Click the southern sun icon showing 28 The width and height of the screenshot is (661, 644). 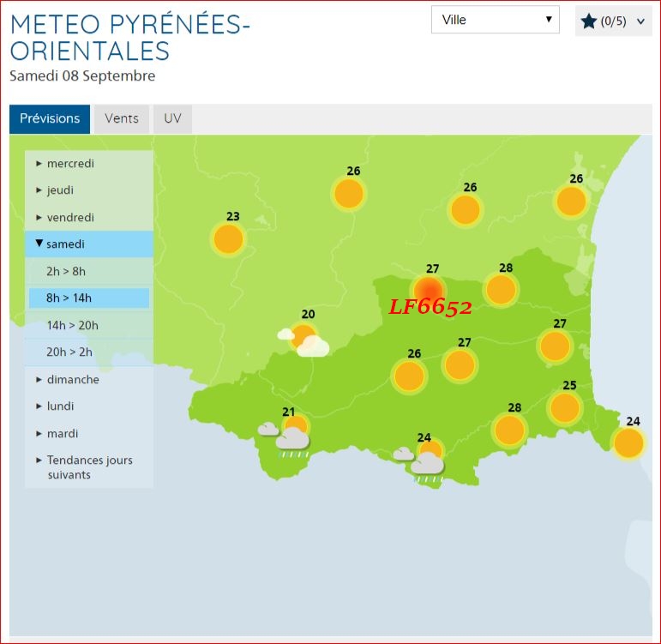(x=509, y=430)
